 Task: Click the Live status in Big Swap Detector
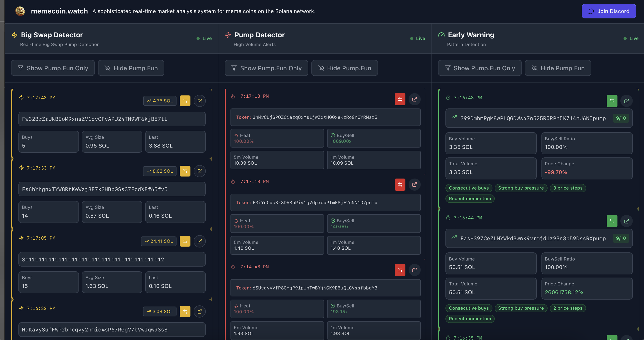[x=204, y=38]
